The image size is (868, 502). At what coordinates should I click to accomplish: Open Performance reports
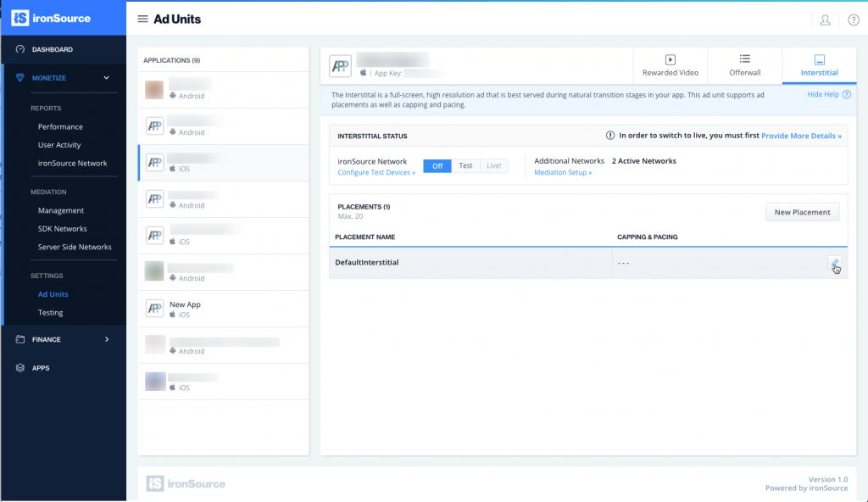coord(60,126)
